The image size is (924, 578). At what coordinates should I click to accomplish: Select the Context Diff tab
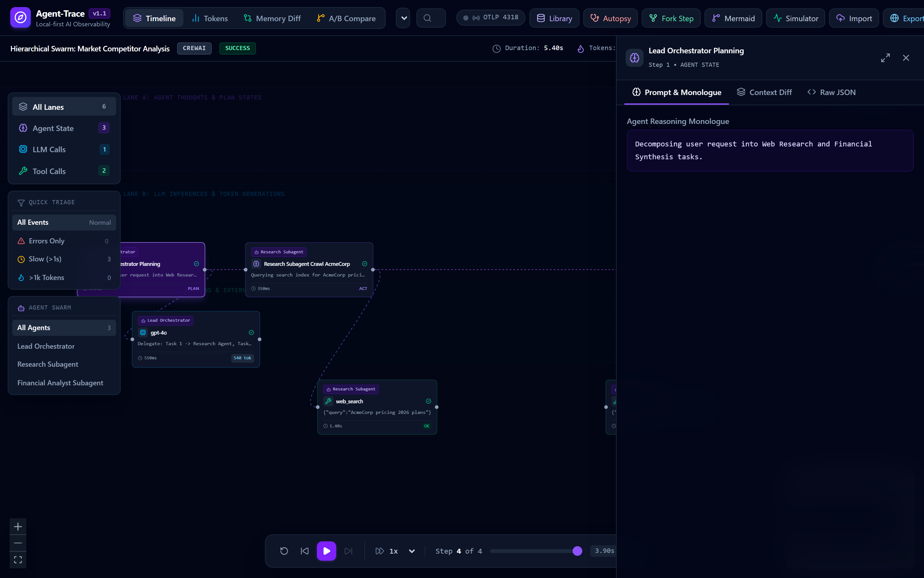(x=765, y=92)
